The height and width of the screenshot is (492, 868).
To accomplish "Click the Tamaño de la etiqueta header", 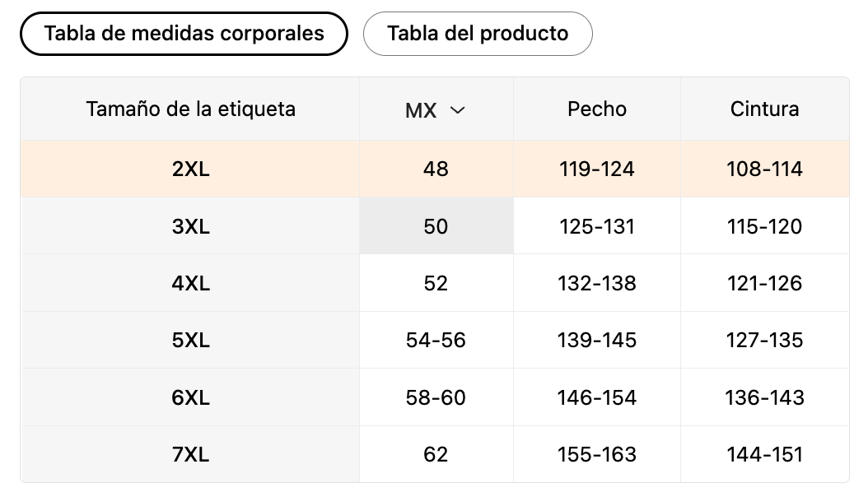I will pos(190,109).
